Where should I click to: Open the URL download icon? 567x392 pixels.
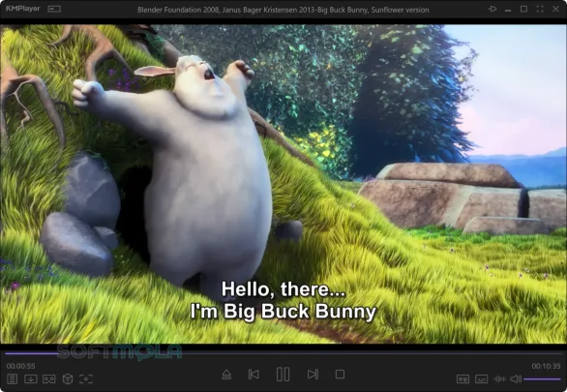coord(31,379)
